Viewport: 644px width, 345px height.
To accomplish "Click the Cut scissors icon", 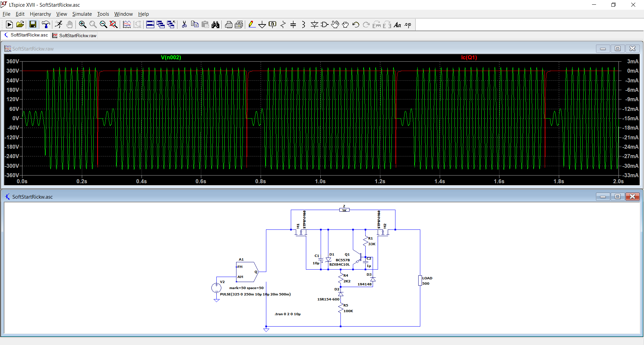I will pyautogui.click(x=184, y=24).
